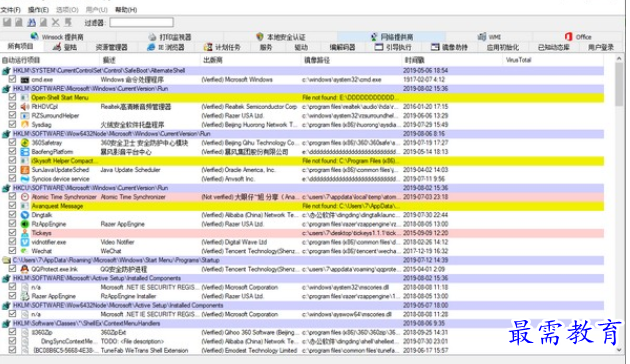
Task: Disable the 360Safetray autorun checkbox
Action: (12, 142)
